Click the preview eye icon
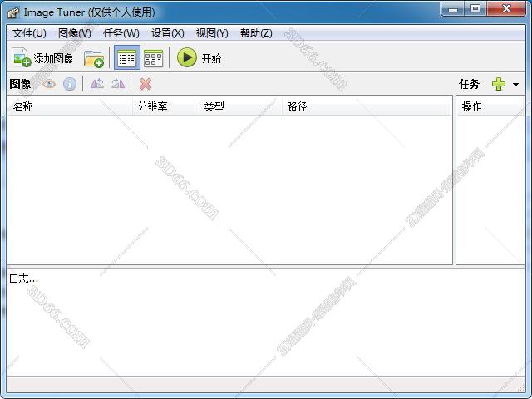Screen dimensions: 532x399 pos(49,84)
